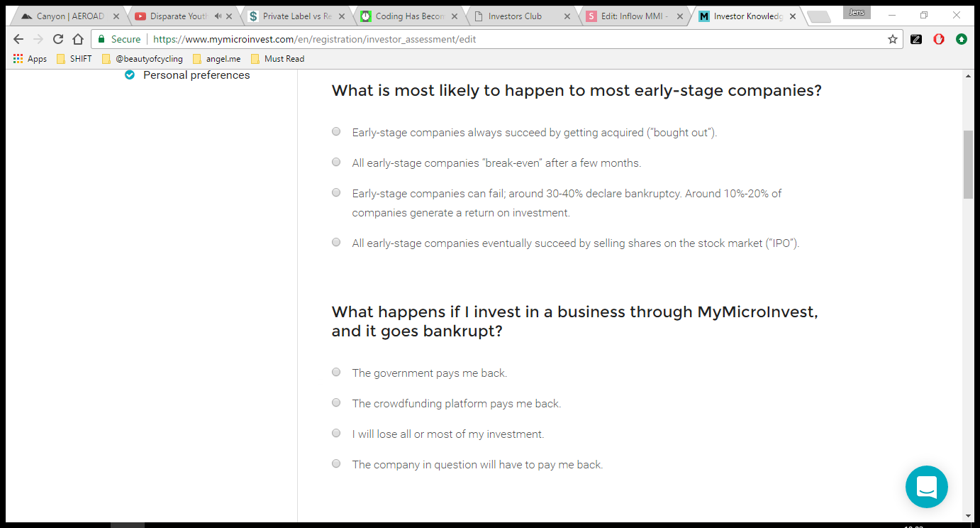This screenshot has width=980, height=528.
Task: Open the chat support widget
Action: [926, 487]
